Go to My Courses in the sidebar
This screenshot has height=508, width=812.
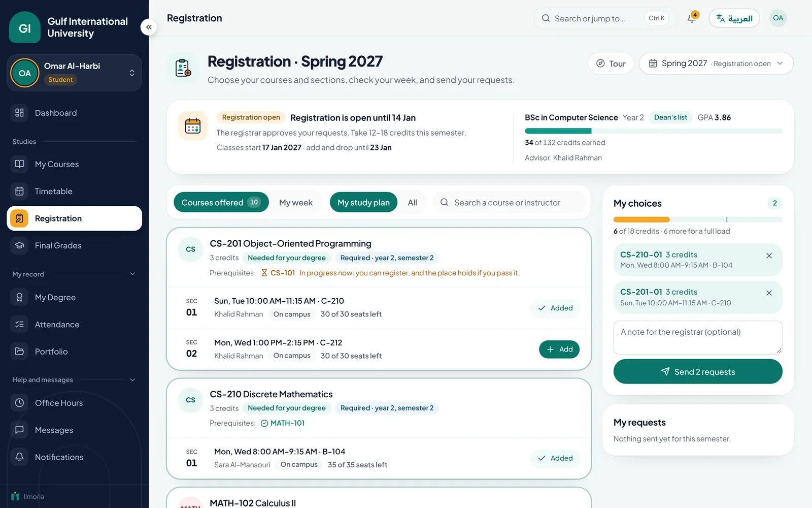point(74,164)
